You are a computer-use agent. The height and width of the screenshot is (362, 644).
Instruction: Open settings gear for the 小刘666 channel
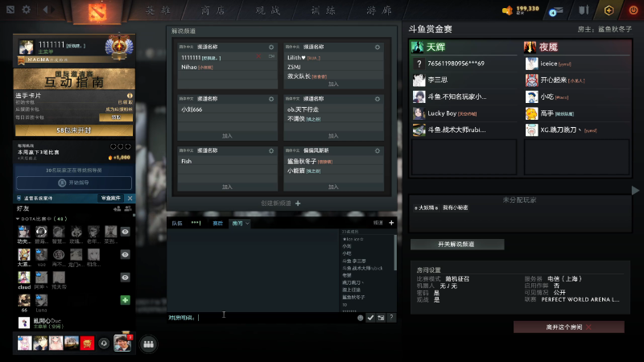[271, 99]
